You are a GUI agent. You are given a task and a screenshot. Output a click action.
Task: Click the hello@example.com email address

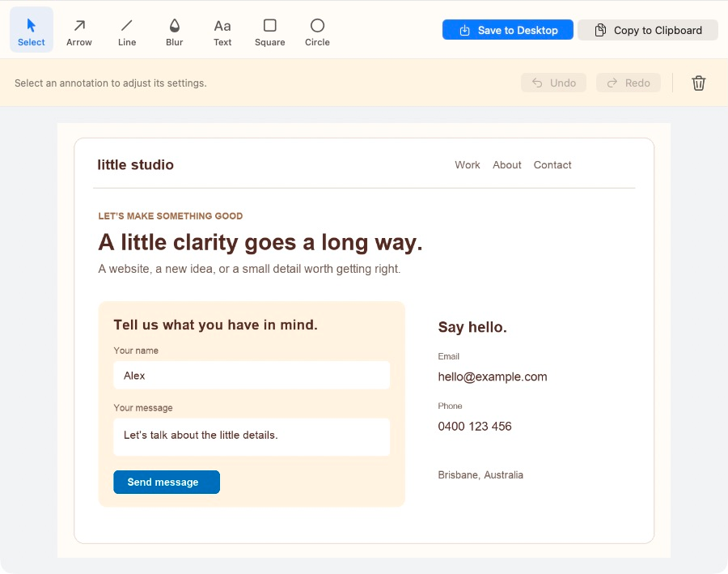[x=492, y=376]
